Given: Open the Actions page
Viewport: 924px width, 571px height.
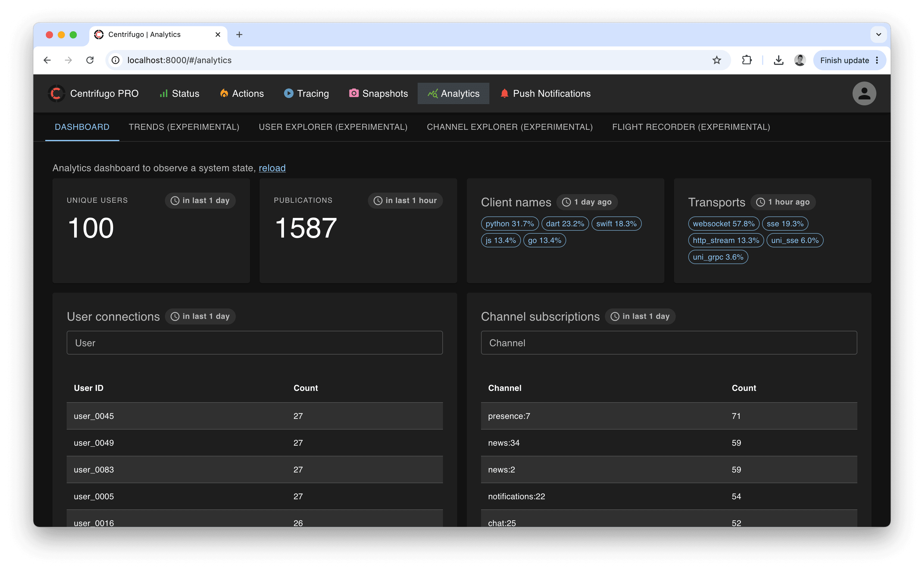Looking at the screenshot, I should (242, 93).
